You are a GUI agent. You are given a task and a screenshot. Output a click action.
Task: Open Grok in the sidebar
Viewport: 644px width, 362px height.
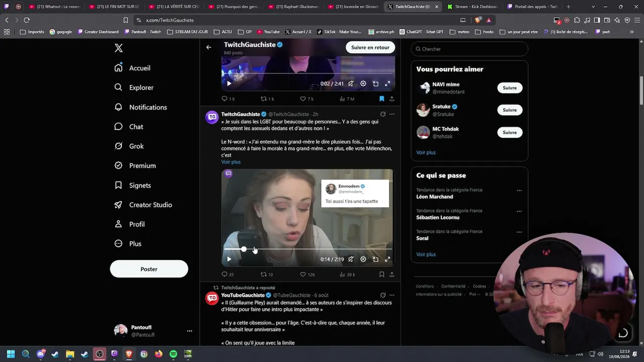click(130, 146)
